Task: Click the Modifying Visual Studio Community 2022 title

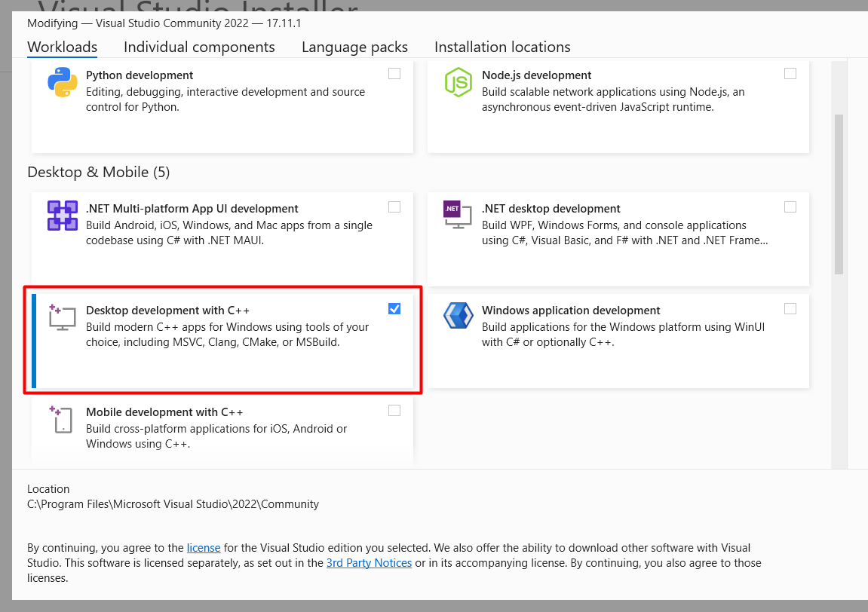Action: (x=164, y=23)
